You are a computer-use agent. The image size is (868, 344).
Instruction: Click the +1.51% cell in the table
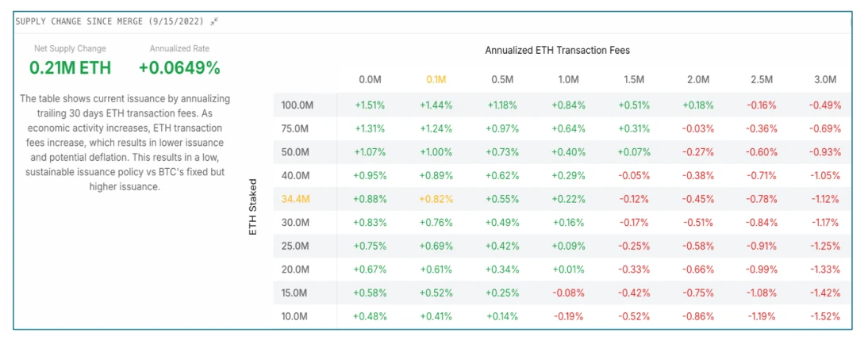pyautogui.click(x=370, y=105)
